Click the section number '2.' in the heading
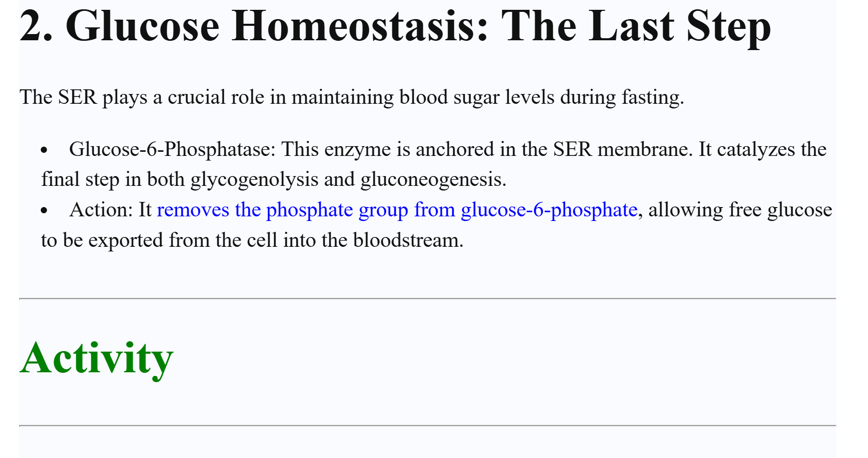Image resolution: width=868 pixels, height=458 pixels. [x=36, y=26]
